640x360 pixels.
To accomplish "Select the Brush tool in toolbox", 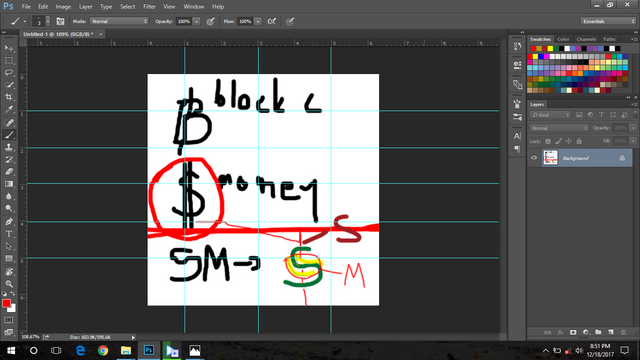I will [9, 135].
